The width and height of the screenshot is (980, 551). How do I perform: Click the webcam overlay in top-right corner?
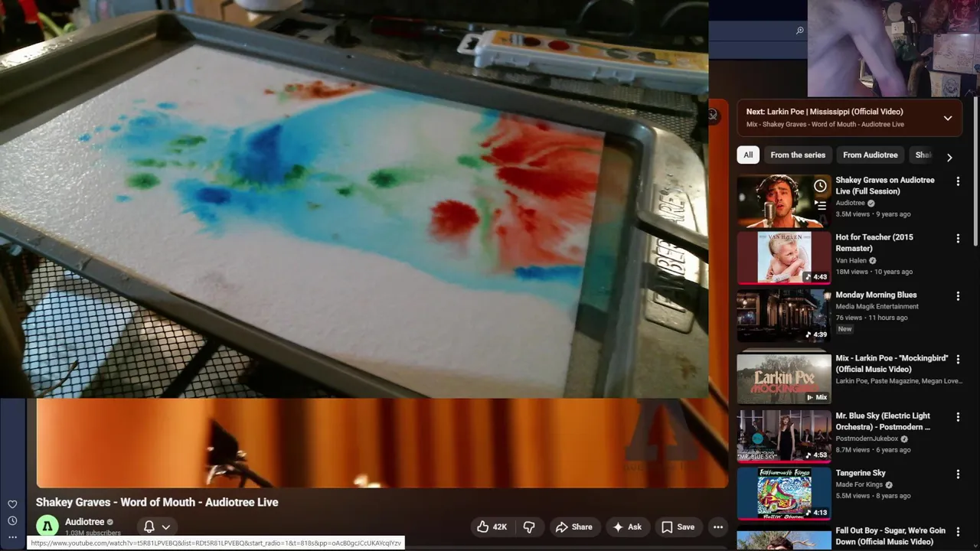[x=893, y=48]
